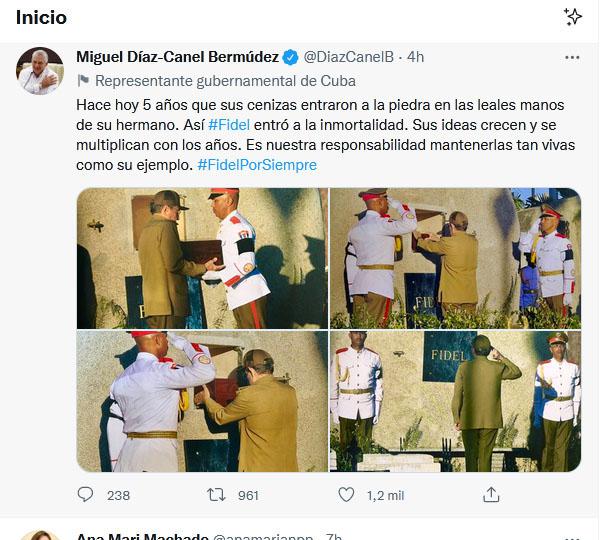Click the sparkle top tweets icon
Screen dimensions: 610x540
click(x=572, y=17)
